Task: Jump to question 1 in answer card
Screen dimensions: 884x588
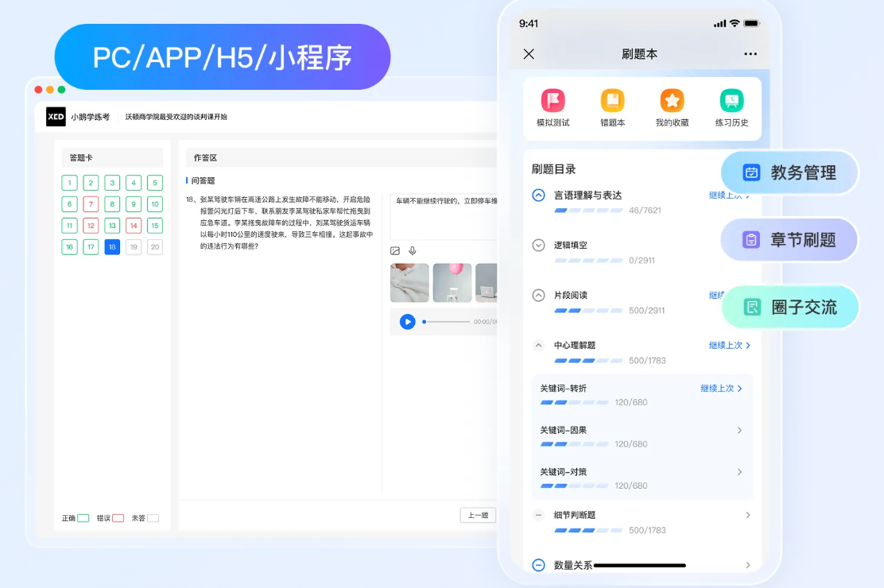Action: click(x=69, y=183)
